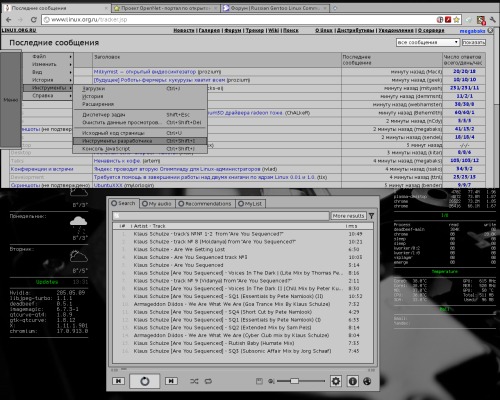Select the My audio radio tab
Screen dimensions: 500x400
[157, 203]
